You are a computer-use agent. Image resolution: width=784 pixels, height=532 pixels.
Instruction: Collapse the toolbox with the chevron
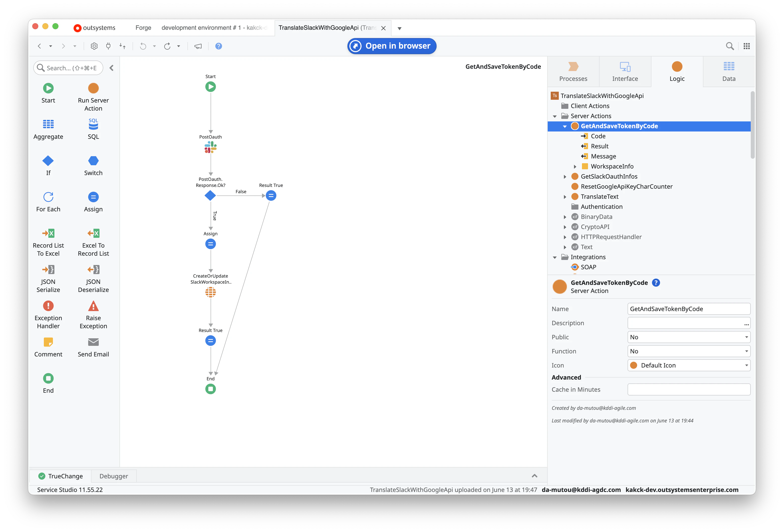click(111, 68)
